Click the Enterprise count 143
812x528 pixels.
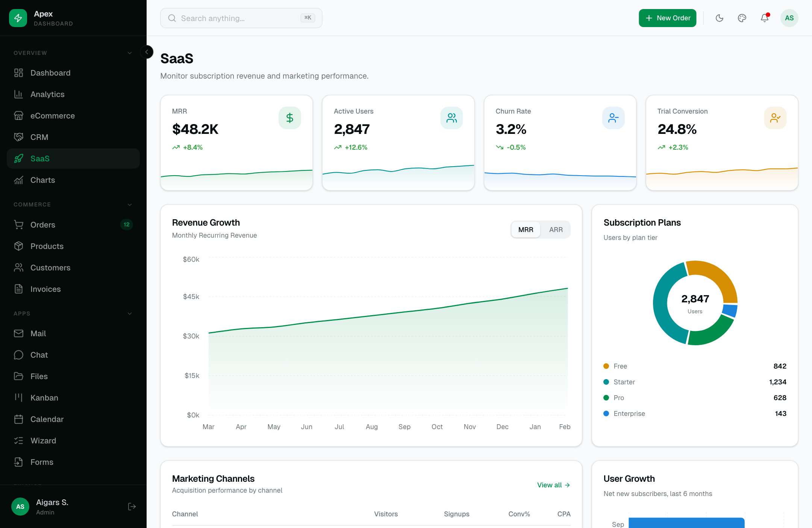pyautogui.click(x=781, y=414)
